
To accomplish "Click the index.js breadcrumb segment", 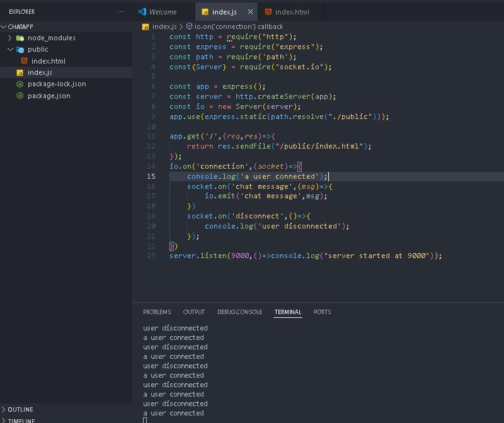I will click(x=164, y=26).
